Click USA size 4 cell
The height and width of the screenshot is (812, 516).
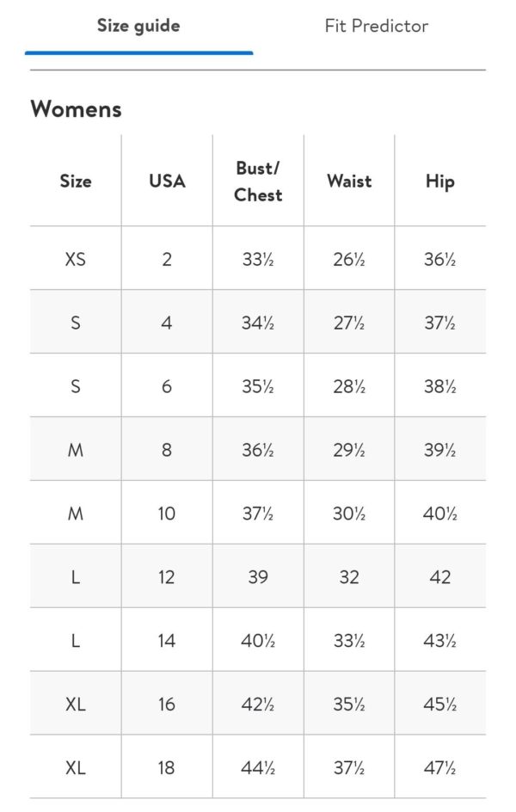click(x=167, y=323)
